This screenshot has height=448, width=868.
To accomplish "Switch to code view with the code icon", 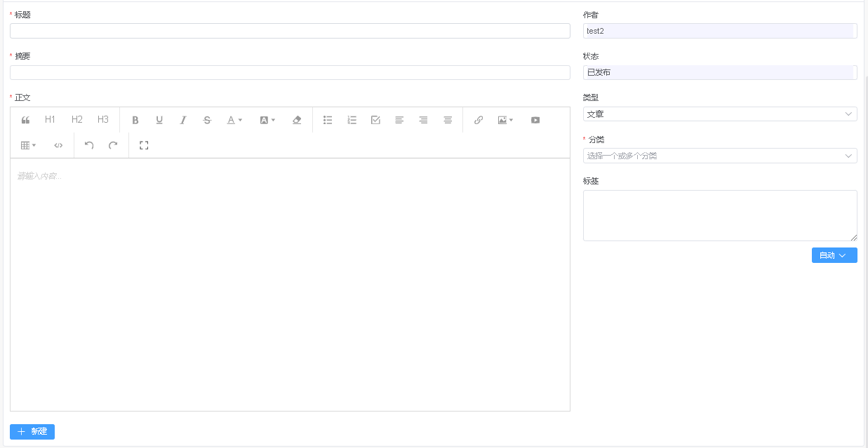I will 58,144.
